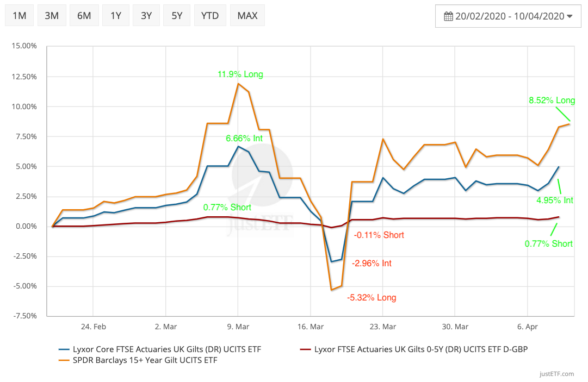Click the orange legend line swatch
The image size is (588, 382).
click(63, 360)
